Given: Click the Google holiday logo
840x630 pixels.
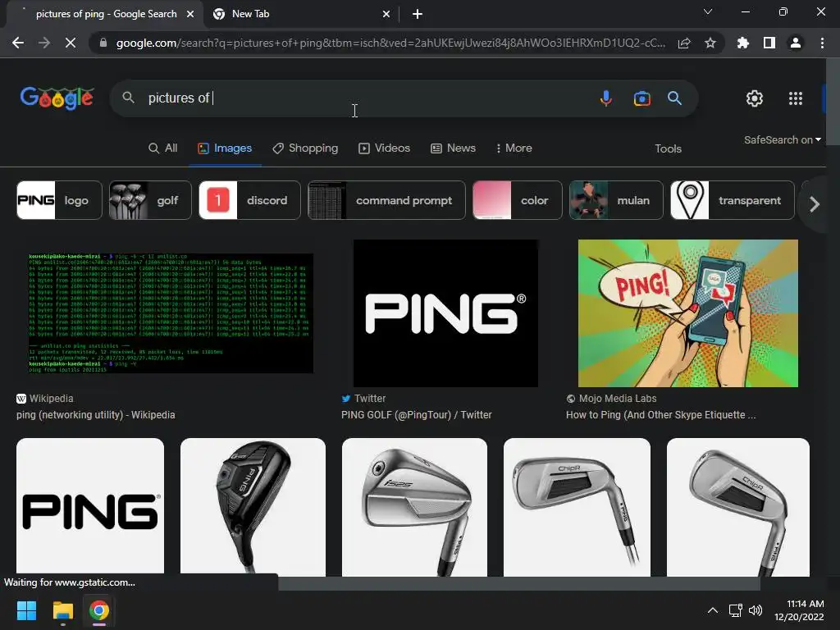Looking at the screenshot, I should click(57, 98).
